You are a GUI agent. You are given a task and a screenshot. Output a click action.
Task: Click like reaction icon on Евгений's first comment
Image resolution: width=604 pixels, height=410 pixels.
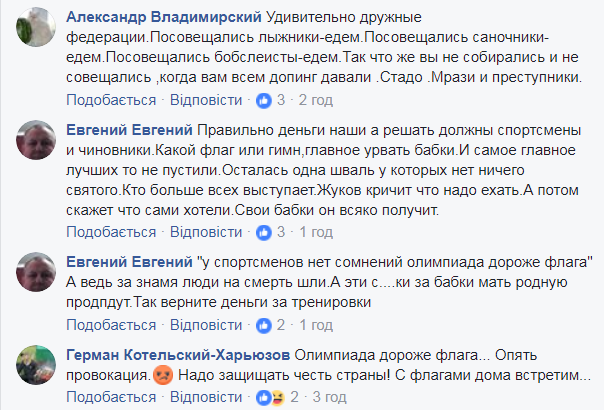[264, 232]
